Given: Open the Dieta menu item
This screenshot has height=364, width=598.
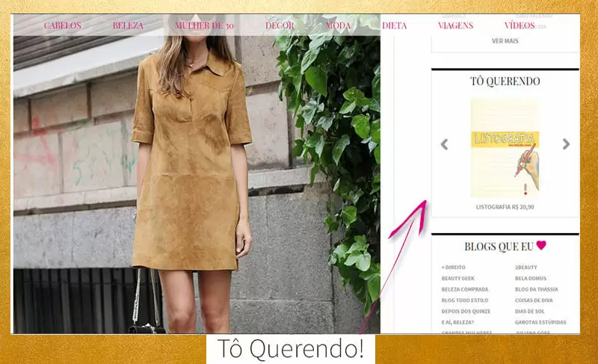Looking at the screenshot, I should tap(395, 25).
